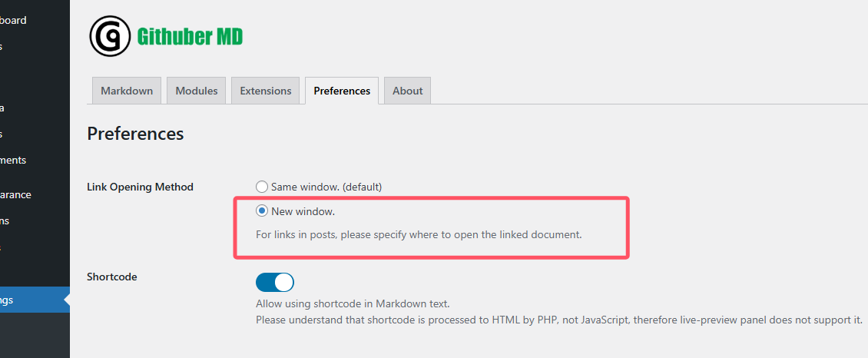The image size is (868, 358).
Task: Click the green Githuber MD title
Action: 190,36
